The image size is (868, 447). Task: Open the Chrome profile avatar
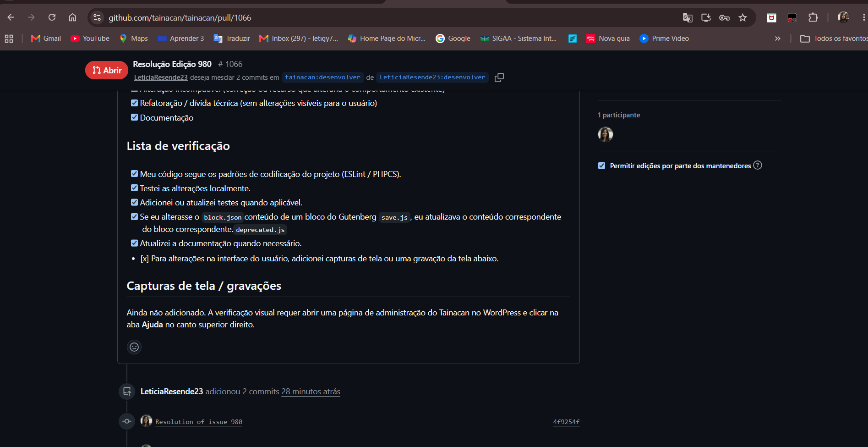(843, 17)
